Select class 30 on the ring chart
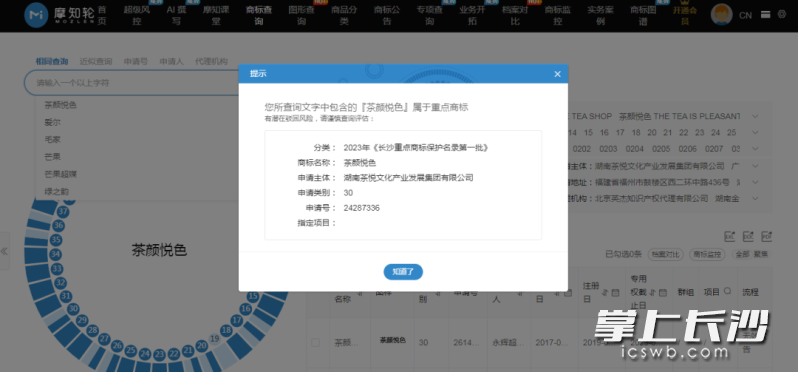The height and width of the screenshot is (372, 798). tap(73, 308)
